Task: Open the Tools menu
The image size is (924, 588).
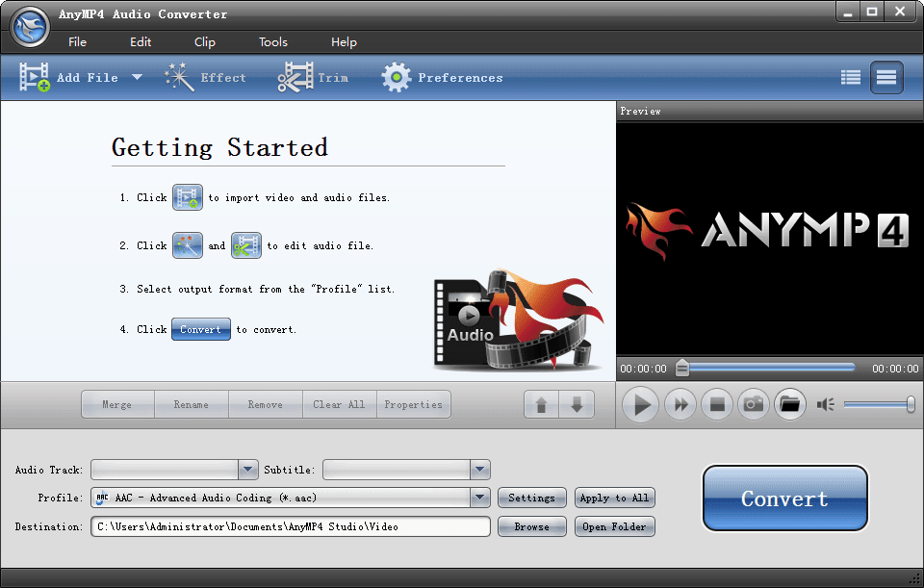Action: pos(272,41)
